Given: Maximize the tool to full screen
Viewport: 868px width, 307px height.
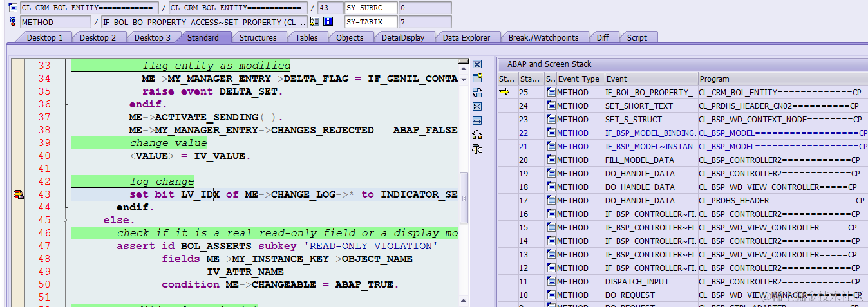Looking at the screenshot, I should coord(477,106).
